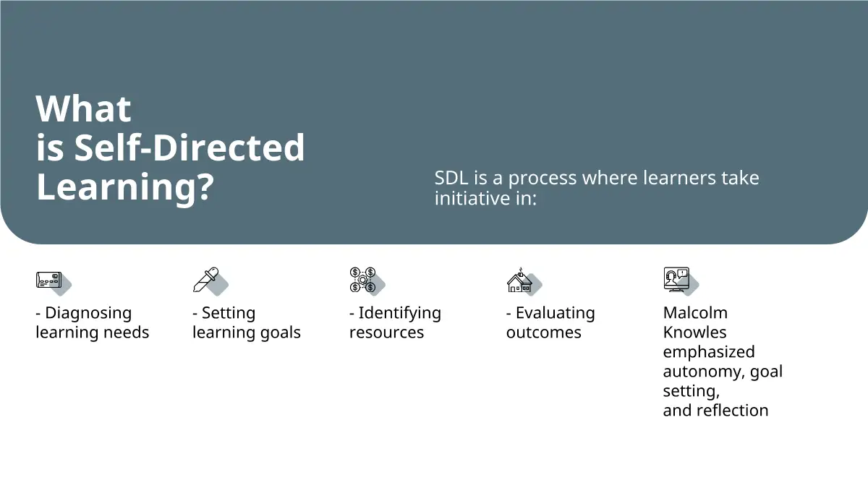Click the credit card icon above Diagnosing

(x=50, y=280)
